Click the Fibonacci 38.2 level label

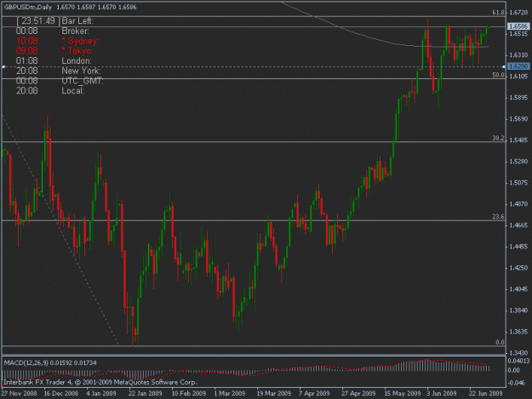pos(498,138)
